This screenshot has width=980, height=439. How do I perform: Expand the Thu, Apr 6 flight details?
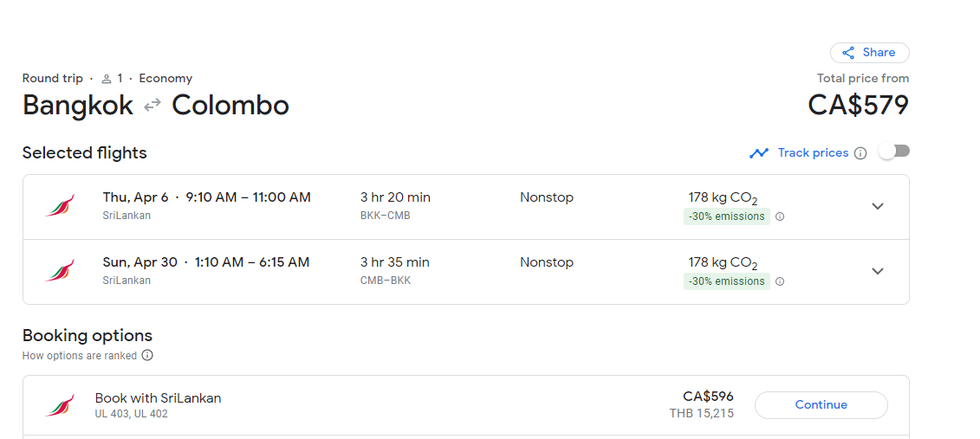click(877, 206)
